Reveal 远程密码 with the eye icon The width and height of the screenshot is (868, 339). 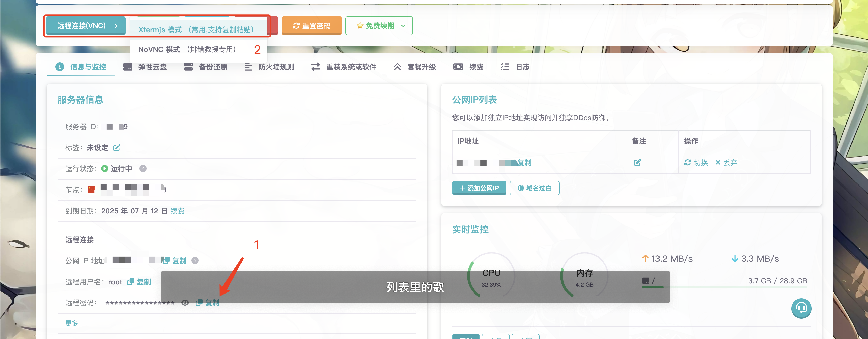[x=185, y=303]
